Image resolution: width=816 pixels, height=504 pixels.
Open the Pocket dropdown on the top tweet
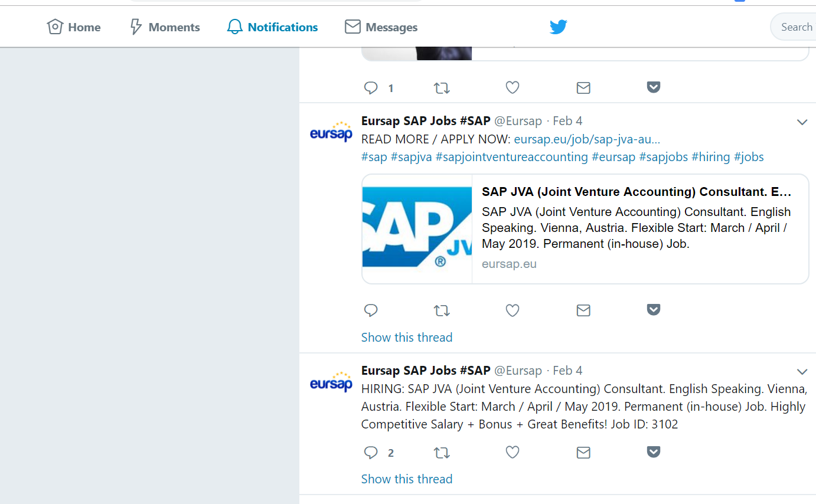(653, 87)
